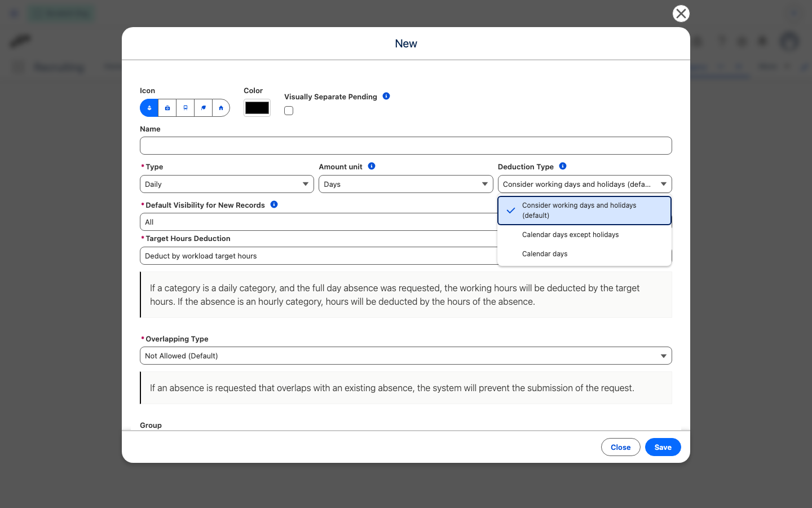
Task: Open the Type dropdown set to Daily
Action: pyautogui.click(x=227, y=184)
